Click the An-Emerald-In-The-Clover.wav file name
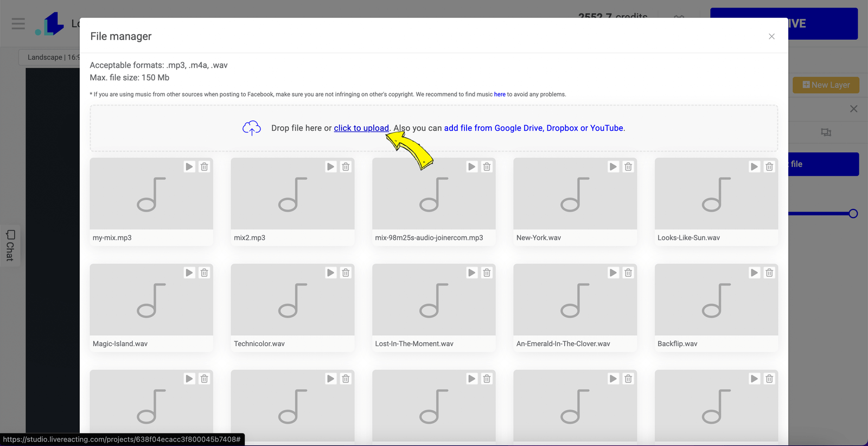The height and width of the screenshot is (446, 868). (x=563, y=344)
